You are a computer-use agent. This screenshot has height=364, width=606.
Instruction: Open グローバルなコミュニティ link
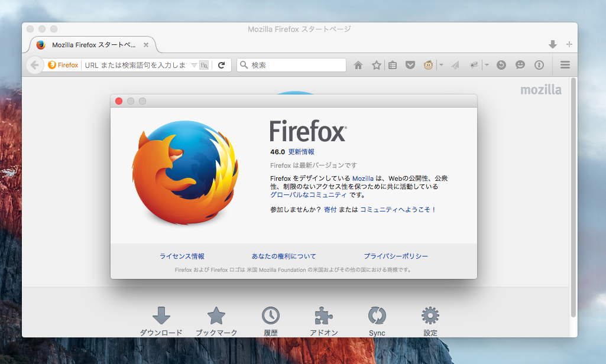(x=309, y=195)
